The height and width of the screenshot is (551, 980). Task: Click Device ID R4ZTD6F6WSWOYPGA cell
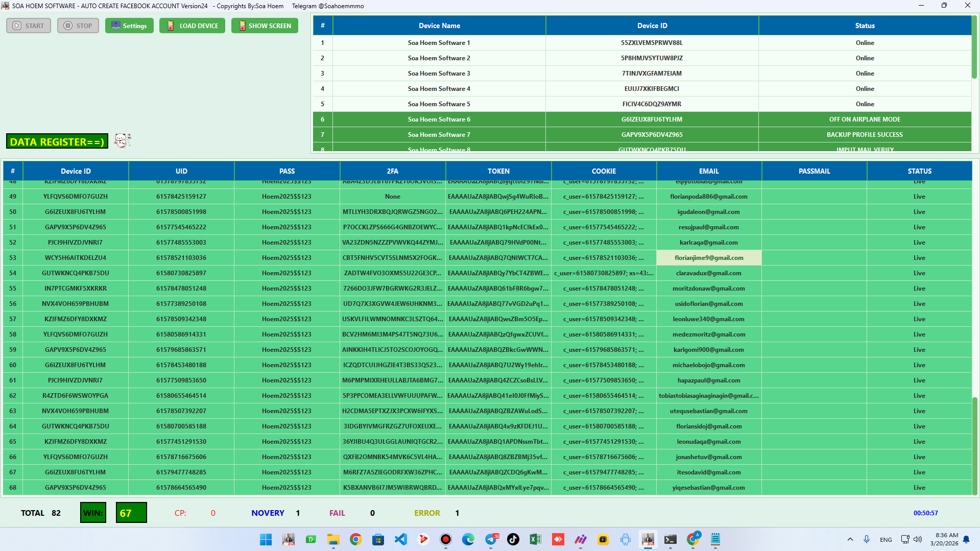coord(76,396)
